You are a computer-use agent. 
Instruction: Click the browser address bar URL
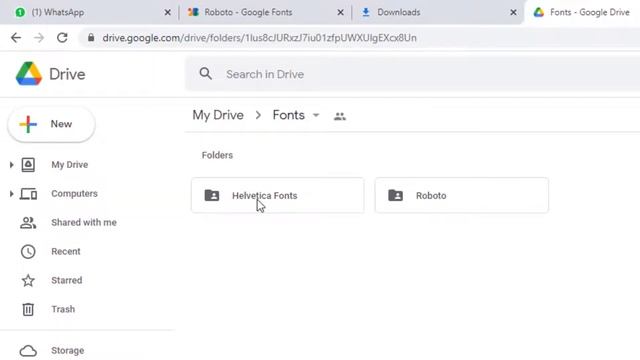click(260, 38)
